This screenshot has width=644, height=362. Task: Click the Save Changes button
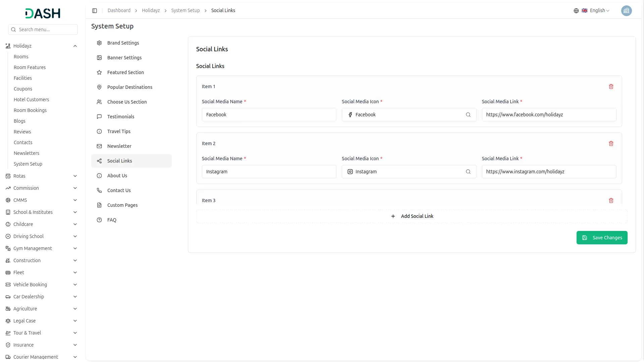602,238
